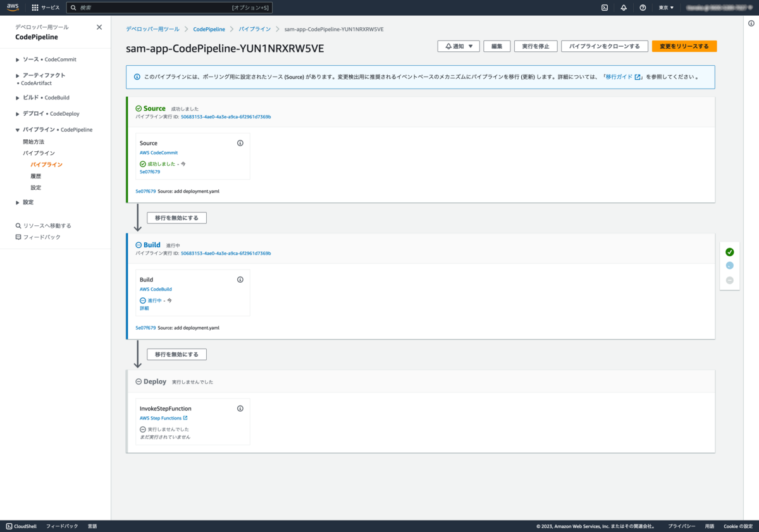Open Source stage pipeline execution ID link
Image resolution: width=759 pixels, height=532 pixels.
coord(226,117)
